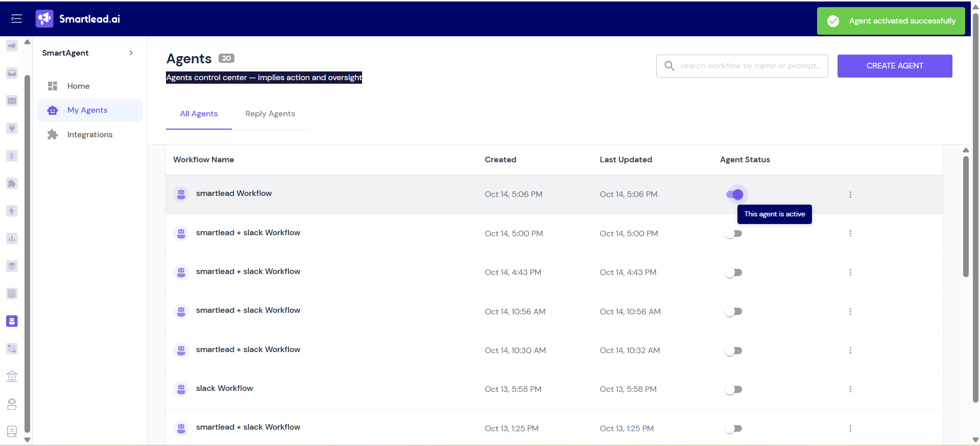The width and height of the screenshot is (980, 446).
Task: Click the lightning bolt icon in left rail
Action: [12, 211]
